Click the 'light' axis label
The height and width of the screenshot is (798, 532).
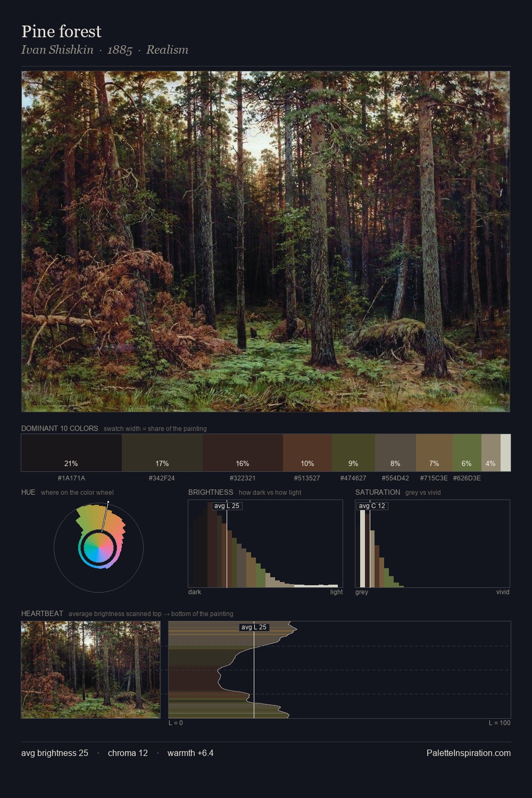(336, 592)
